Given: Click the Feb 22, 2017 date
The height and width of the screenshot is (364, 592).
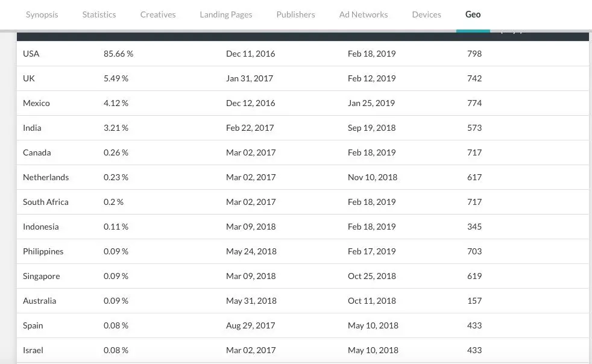Looking at the screenshot, I should [250, 128].
